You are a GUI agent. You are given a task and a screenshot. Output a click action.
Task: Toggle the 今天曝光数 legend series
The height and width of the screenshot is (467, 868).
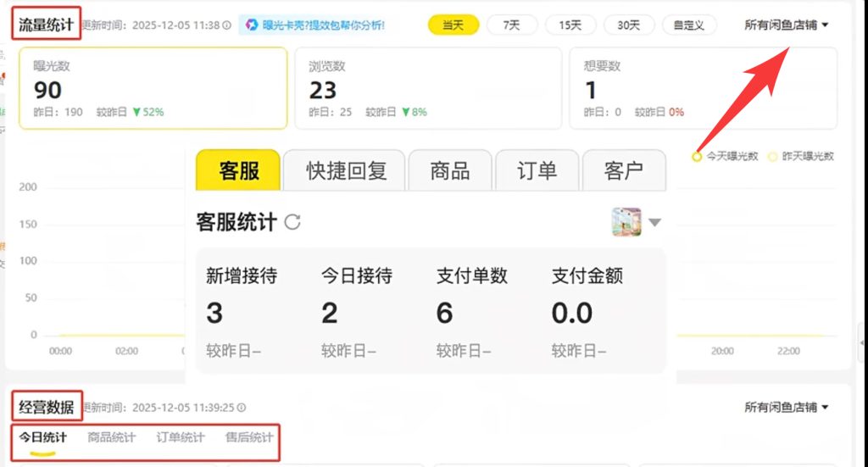click(726, 157)
